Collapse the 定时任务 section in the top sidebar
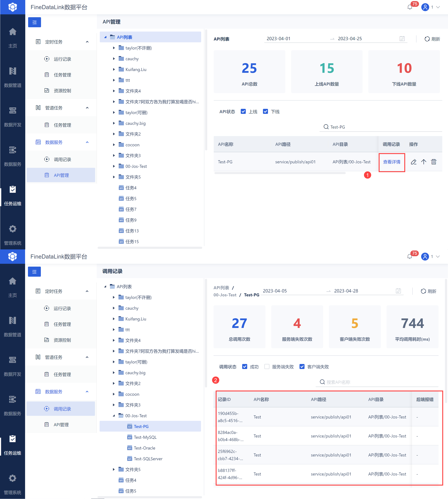448x499 pixels. coord(87,42)
